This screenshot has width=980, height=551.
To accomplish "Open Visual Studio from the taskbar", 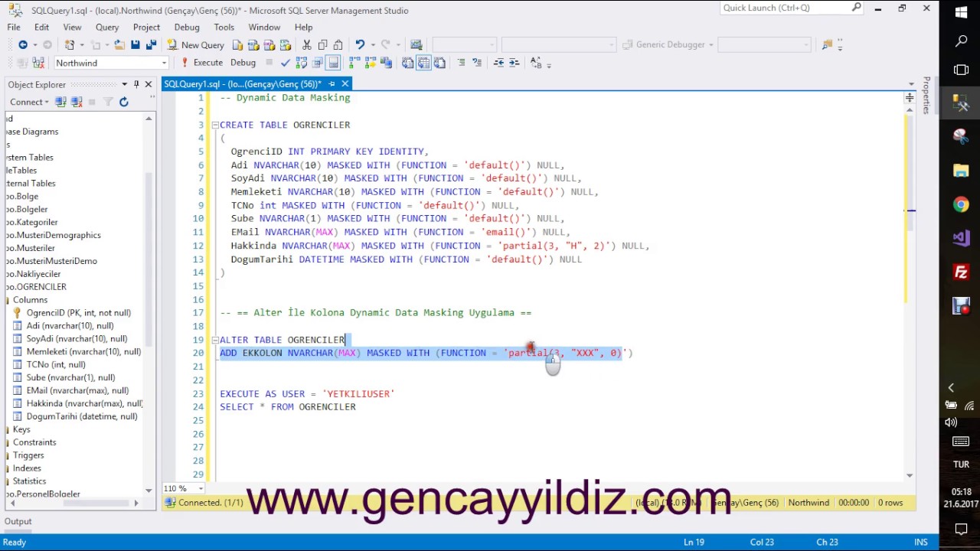I will coord(961,238).
